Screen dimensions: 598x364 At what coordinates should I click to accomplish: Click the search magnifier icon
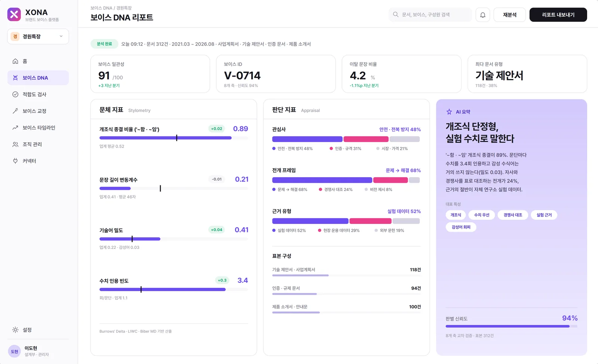(x=396, y=15)
